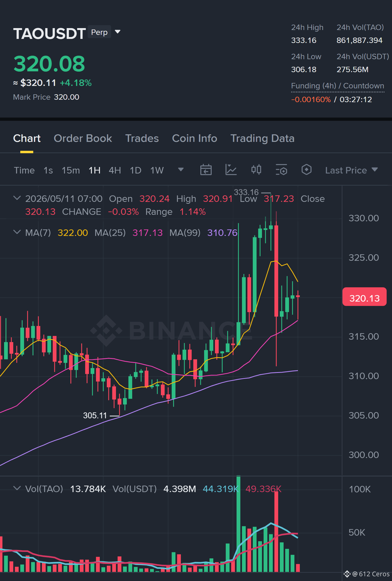392x581 pixels.
Task: Open the TAOUSDT Perp pair dropdown
Action: 118,32
